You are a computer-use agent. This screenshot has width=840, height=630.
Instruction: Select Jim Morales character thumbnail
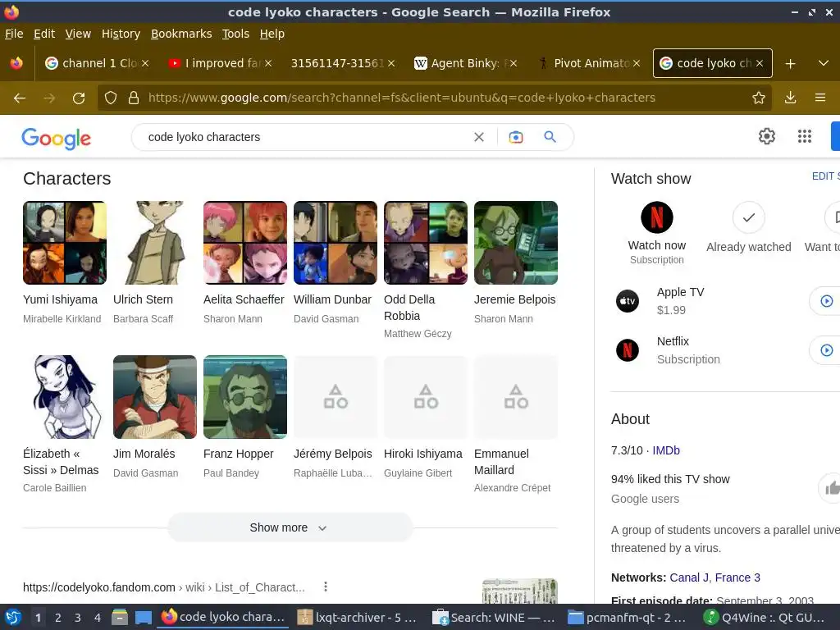click(155, 397)
